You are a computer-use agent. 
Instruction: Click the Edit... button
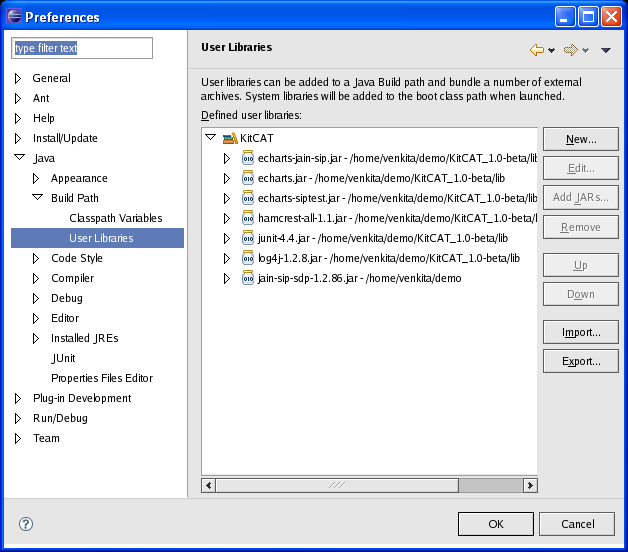click(x=581, y=168)
